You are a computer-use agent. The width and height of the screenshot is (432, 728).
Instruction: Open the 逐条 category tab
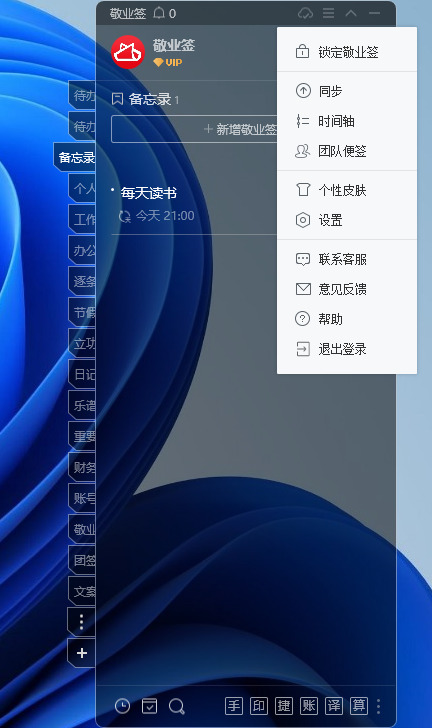[82, 281]
